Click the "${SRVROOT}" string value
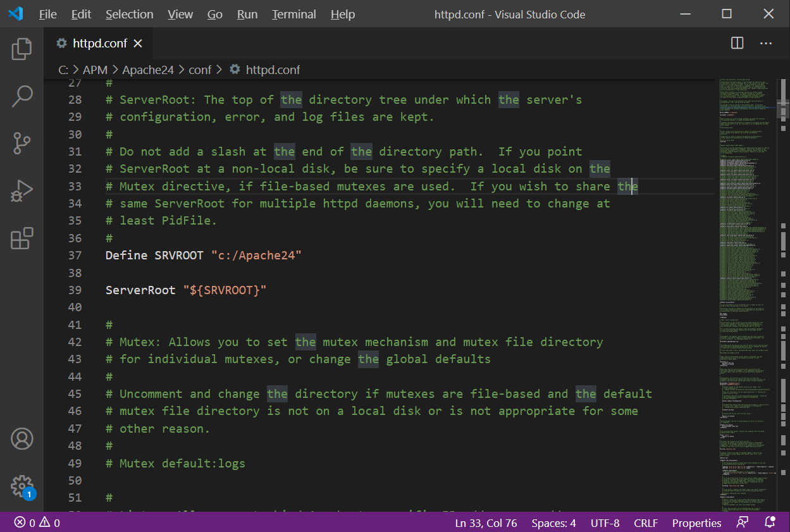790x532 pixels. pos(225,290)
